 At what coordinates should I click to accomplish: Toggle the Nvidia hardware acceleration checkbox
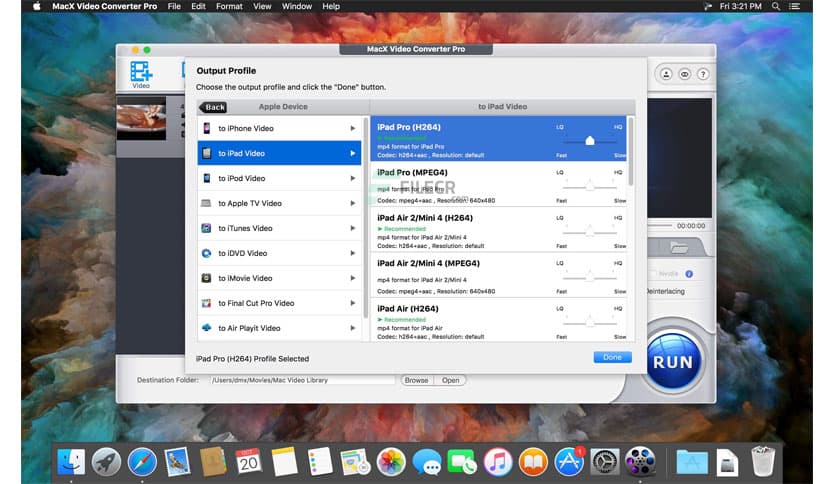tap(653, 274)
